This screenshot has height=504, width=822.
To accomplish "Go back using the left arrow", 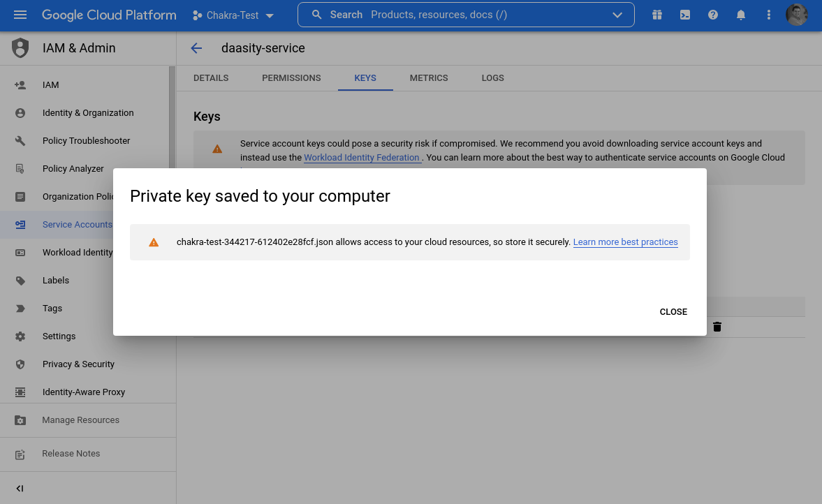I will 196,48.
